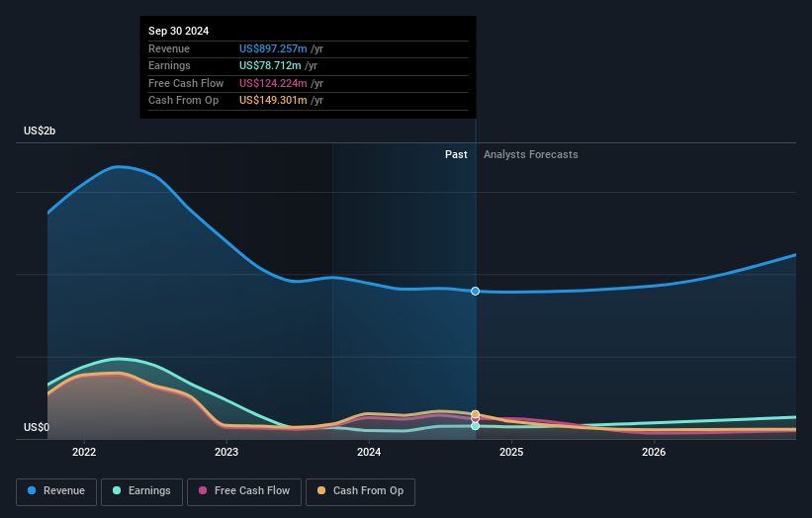This screenshot has width=812, height=518.
Task: Toggle the Free Cash Flow legend series
Action: tap(244, 491)
